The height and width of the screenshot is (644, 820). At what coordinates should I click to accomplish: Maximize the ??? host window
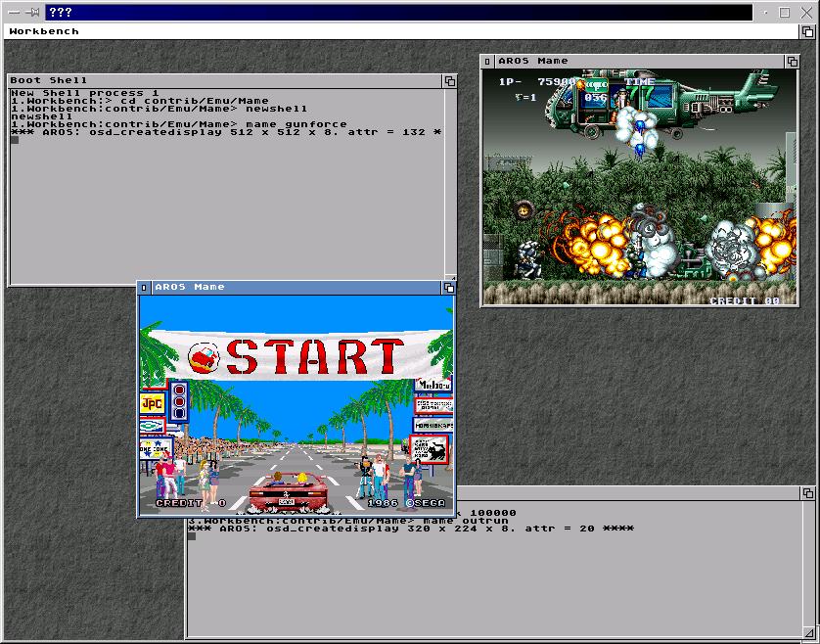785,13
